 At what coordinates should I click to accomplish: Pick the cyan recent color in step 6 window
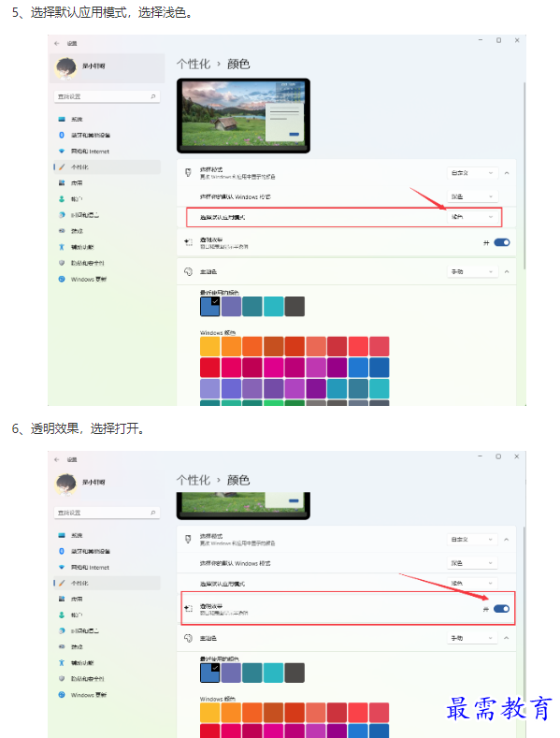coord(273,673)
